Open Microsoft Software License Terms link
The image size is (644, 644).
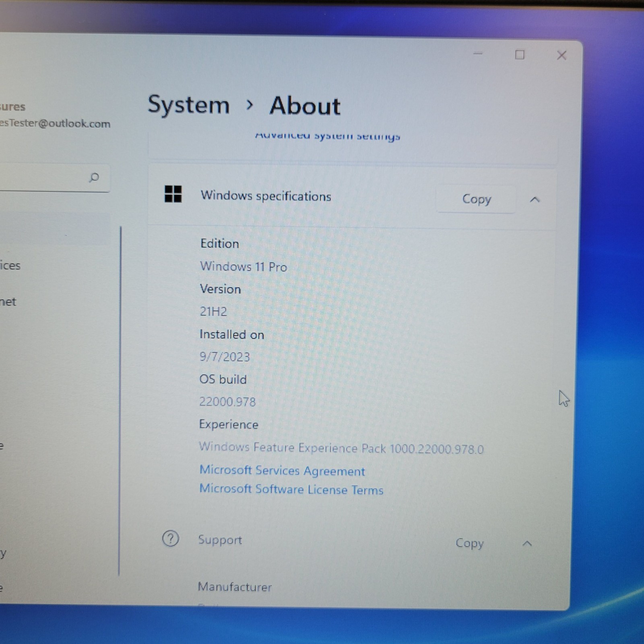click(x=291, y=489)
